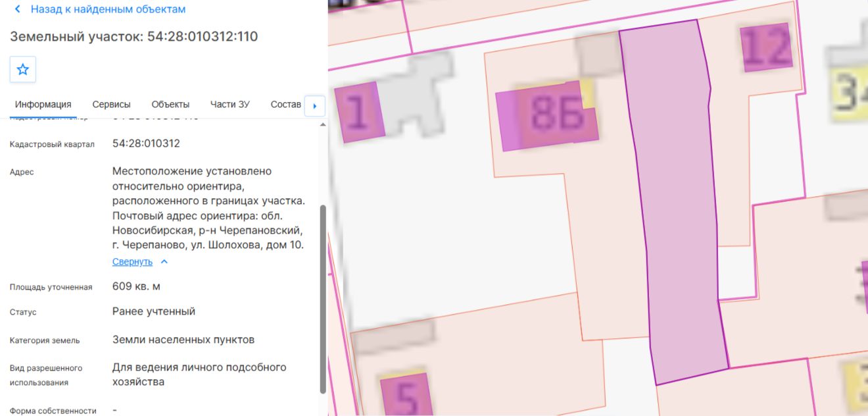Click the address text block
The image size is (868, 416).
click(209, 208)
